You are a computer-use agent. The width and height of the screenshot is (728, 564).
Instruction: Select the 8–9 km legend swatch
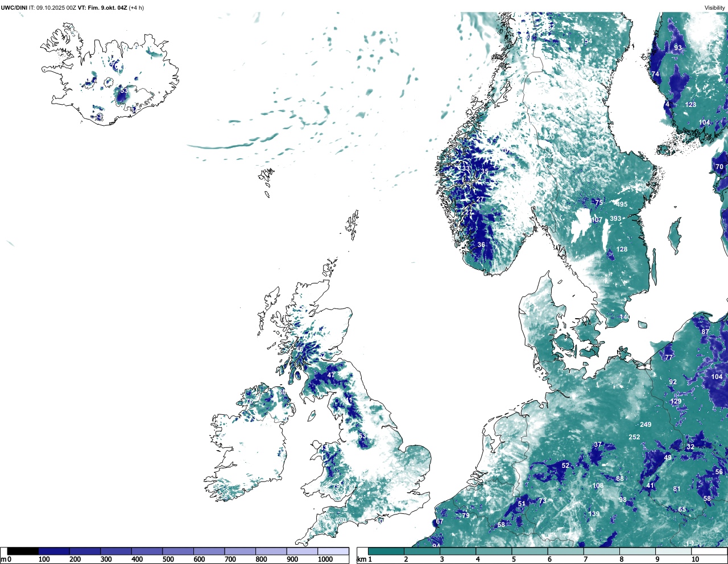(639, 551)
